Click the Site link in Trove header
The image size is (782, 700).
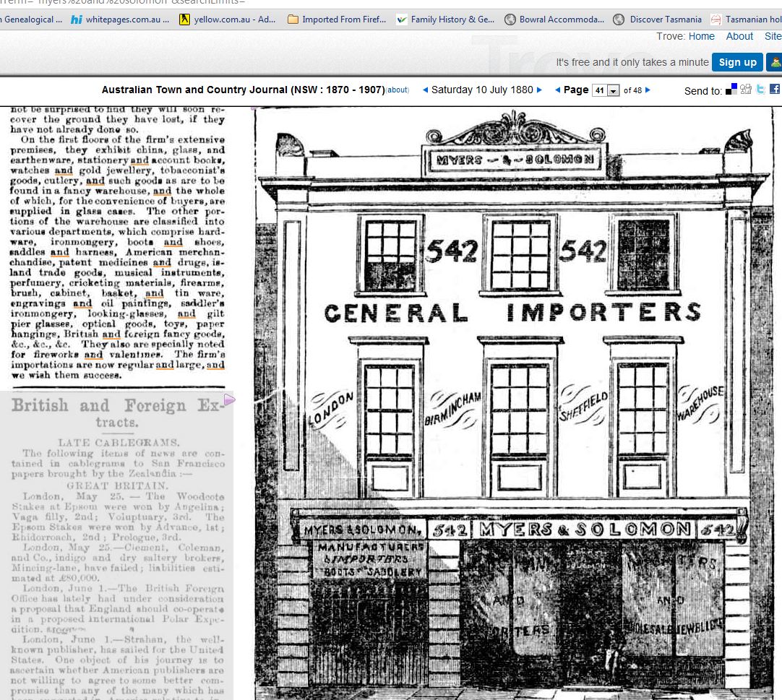point(773,36)
